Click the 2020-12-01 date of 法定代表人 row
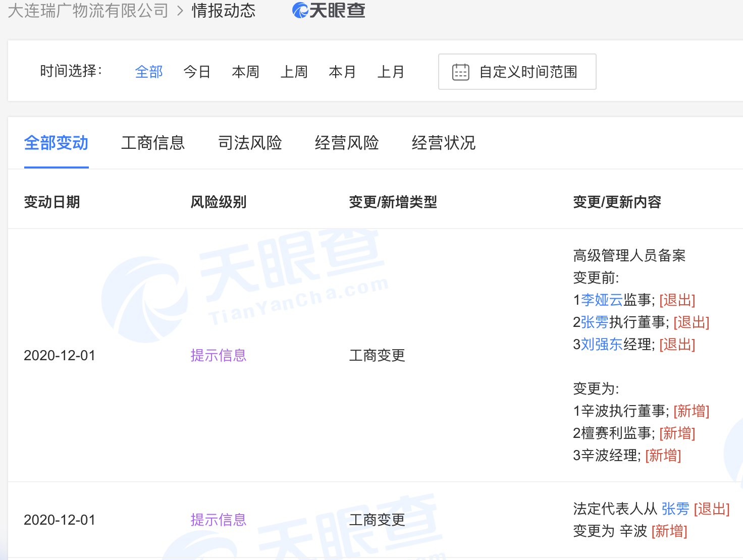Screen dimensions: 743x560 click(x=60, y=520)
